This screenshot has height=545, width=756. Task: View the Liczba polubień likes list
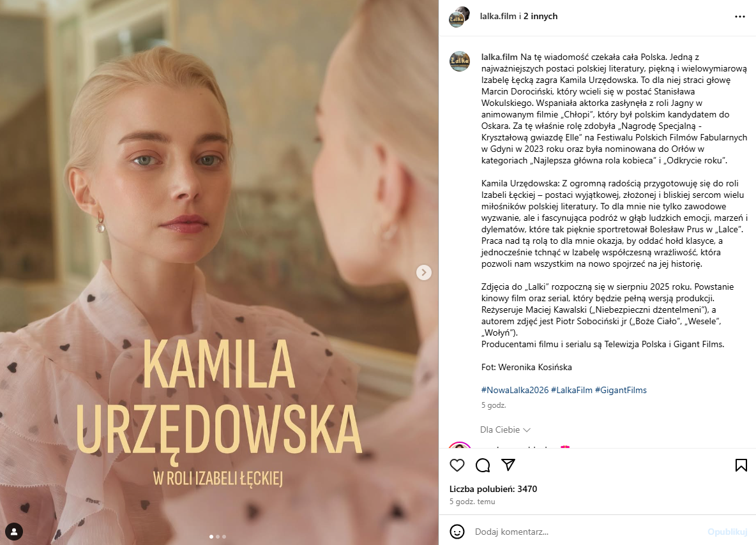(x=493, y=489)
